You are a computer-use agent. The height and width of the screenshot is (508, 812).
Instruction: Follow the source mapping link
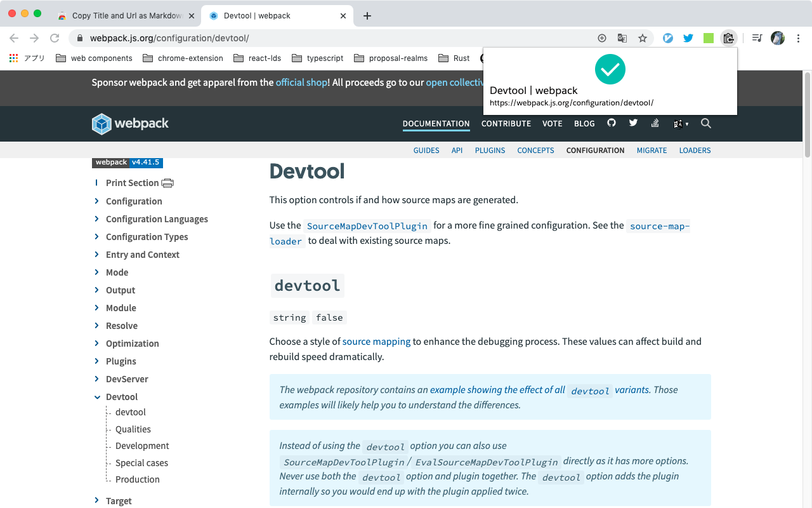[x=376, y=342]
